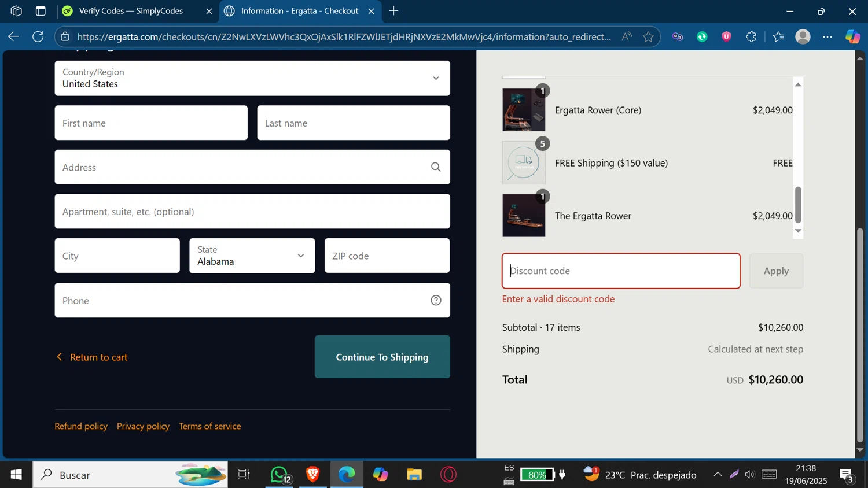Show hidden system tray icons chevron
Image resolution: width=868 pixels, height=488 pixels.
point(718,475)
